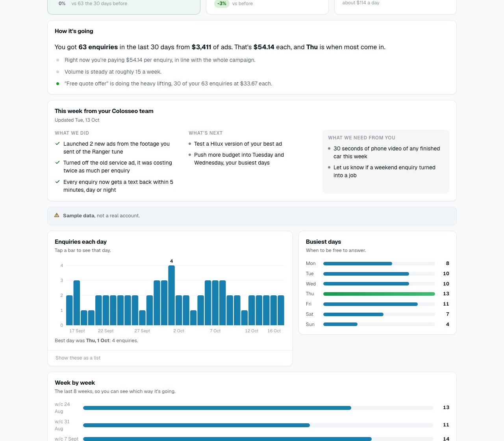Screen dimensions: 504x441
Task: Click the This week from your Colosseo team heading
Action: pyautogui.click(x=104, y=111)
